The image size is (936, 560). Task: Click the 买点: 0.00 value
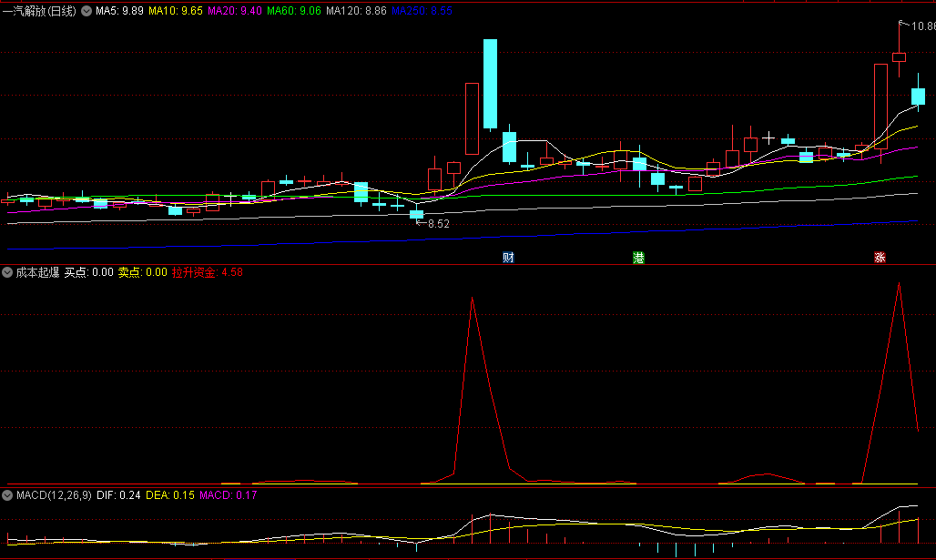(x=88, y=272)
